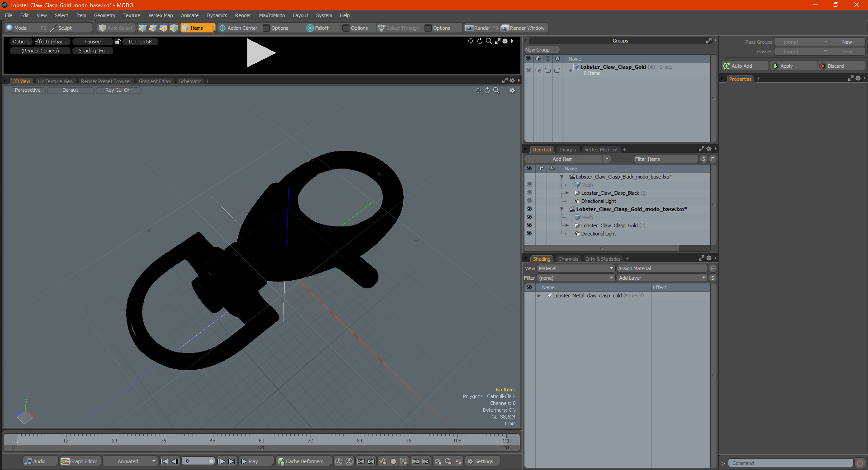Screen dimensions: 868x470
Task: Open shading View Material dropdown
Action: pyautogui.click(x=576, y=268)
